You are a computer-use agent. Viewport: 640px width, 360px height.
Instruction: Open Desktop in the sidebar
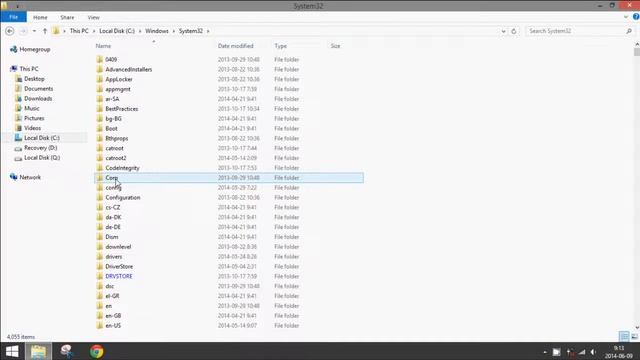coord(34,79)
